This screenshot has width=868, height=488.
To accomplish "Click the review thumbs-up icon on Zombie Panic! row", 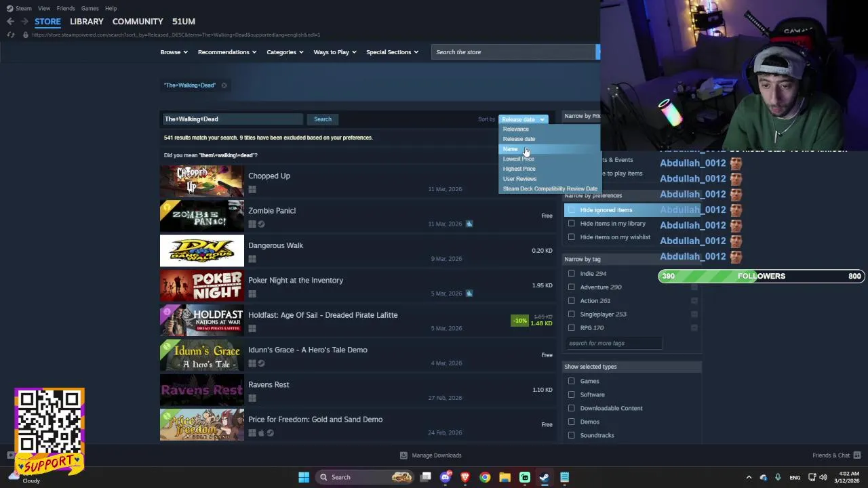I will point(469,224).
